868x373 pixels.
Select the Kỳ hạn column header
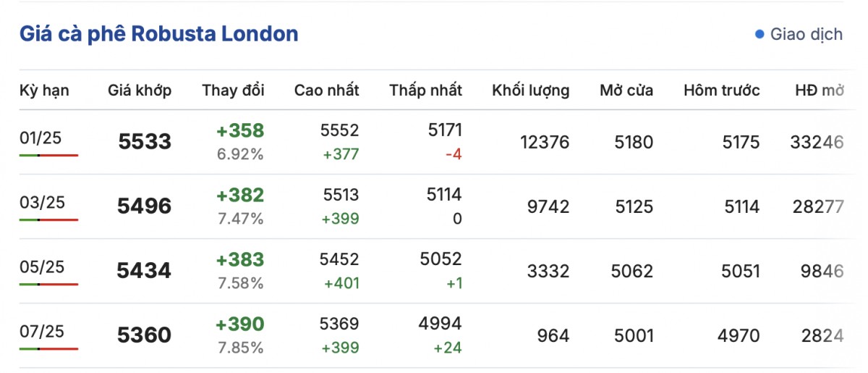(x=44, y=91)
